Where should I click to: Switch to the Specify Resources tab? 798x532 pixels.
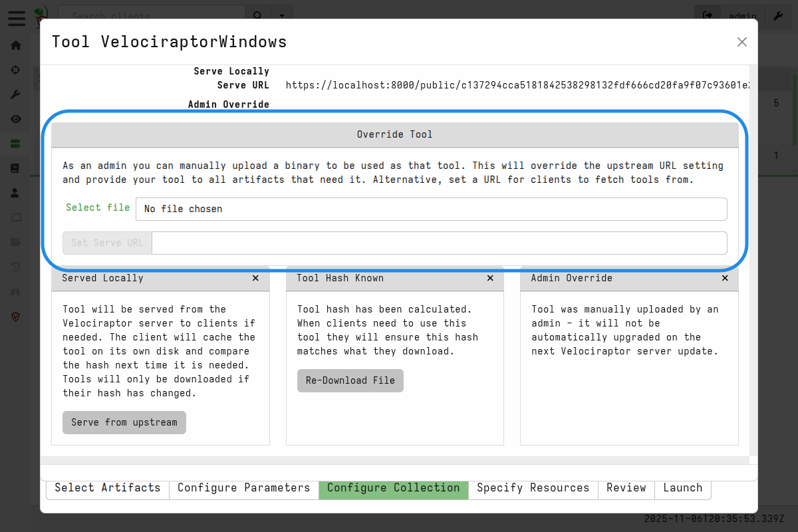pos(533,487)
